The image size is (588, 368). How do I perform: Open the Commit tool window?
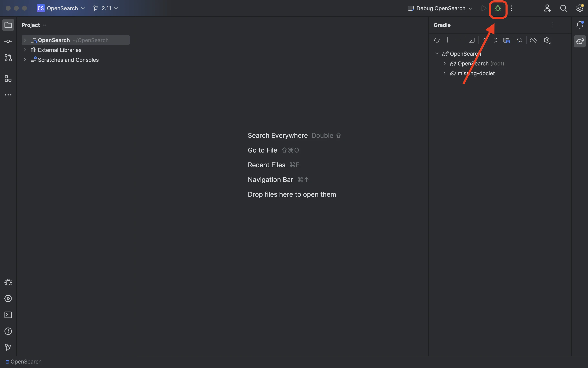[8, 41]
